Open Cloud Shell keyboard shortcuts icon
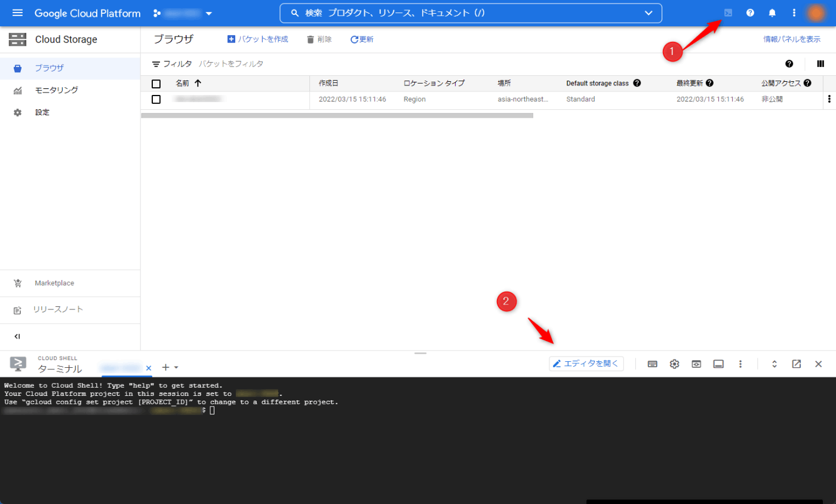 tap(653, 364)
